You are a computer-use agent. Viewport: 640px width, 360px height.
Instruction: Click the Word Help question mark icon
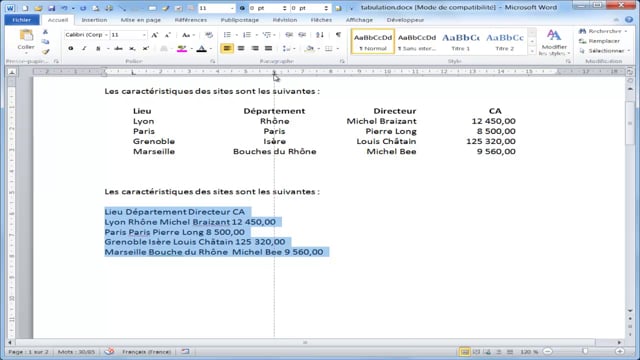(629, 20)
